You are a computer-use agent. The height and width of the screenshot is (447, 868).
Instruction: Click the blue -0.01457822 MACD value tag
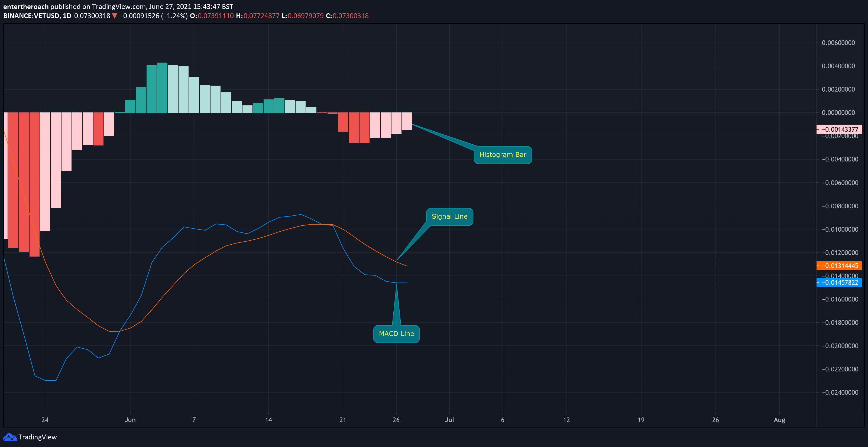(x=839, y=283)
